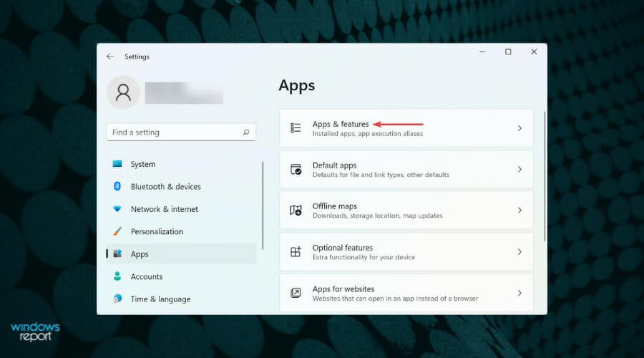This screenshot has width=644, height=358.
Task: Click "Downloads, storage location, map updates" text
Action: tap(377, 216)
